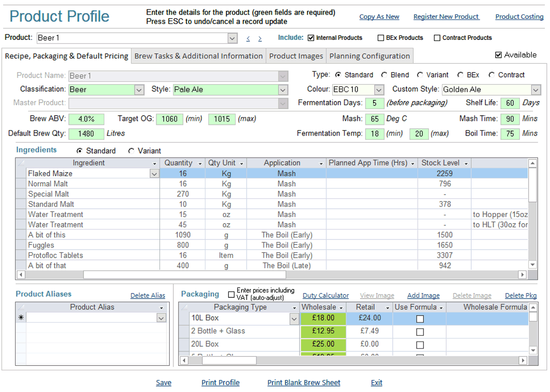Open the Colour EBC 10 dropdown
Screen dimensions: 550x392
tap(379, 90)
